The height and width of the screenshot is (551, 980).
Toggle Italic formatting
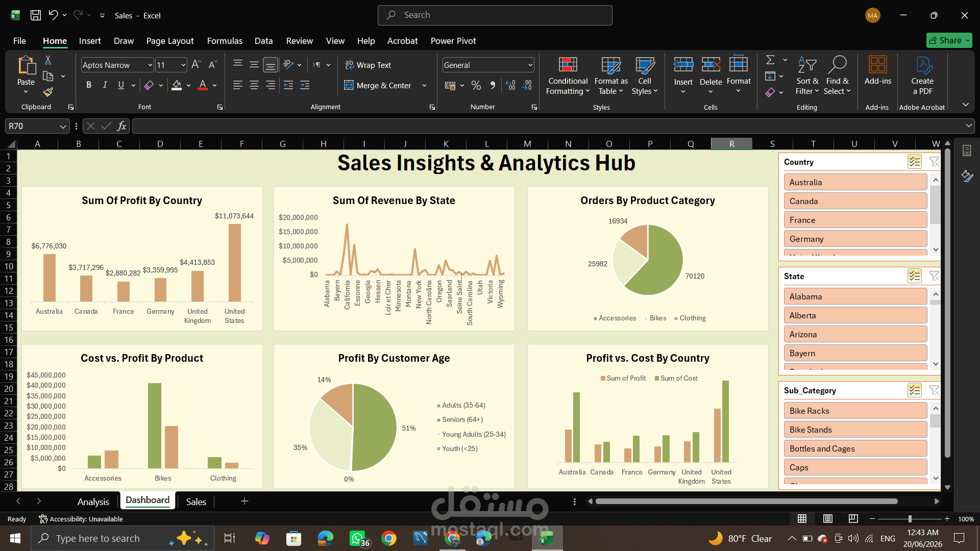click(x=105, y=85)
